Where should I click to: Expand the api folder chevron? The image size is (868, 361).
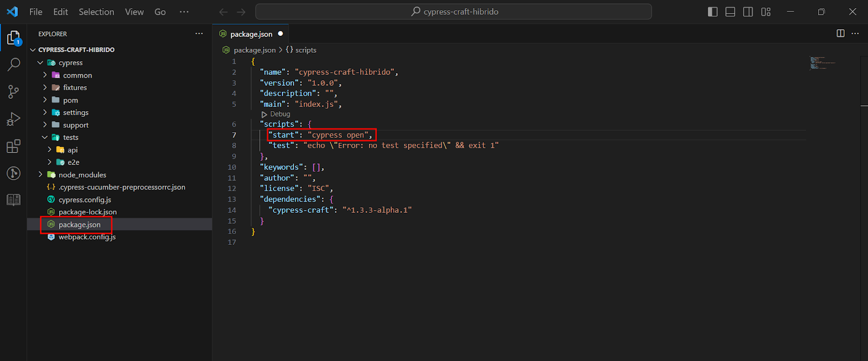49,150
